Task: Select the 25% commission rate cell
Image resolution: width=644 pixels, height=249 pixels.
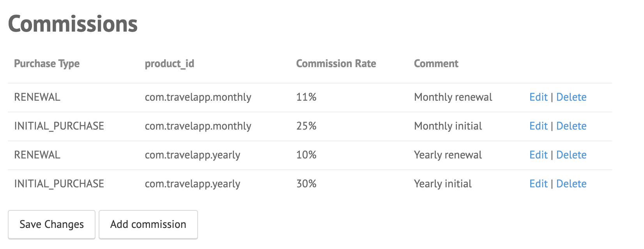Action: coord(306,126)
